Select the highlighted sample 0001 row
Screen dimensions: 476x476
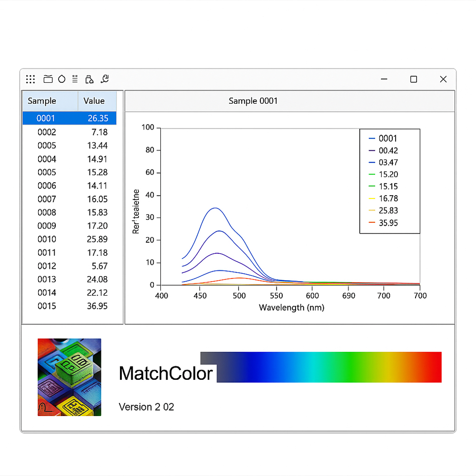tap(69, 119)
